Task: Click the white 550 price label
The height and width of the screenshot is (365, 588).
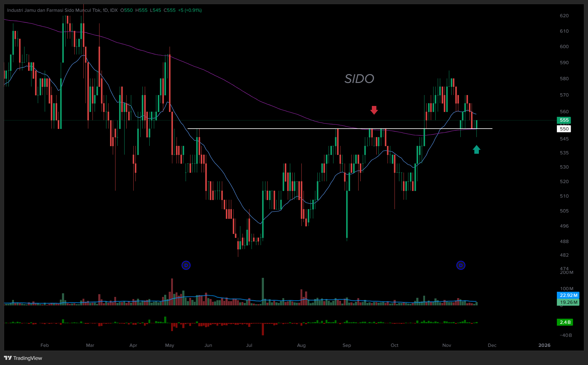Action: coord(564,129)
